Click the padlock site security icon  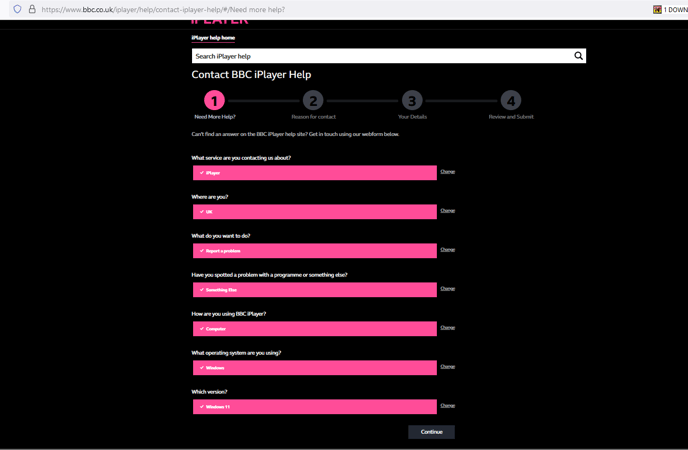31,9
